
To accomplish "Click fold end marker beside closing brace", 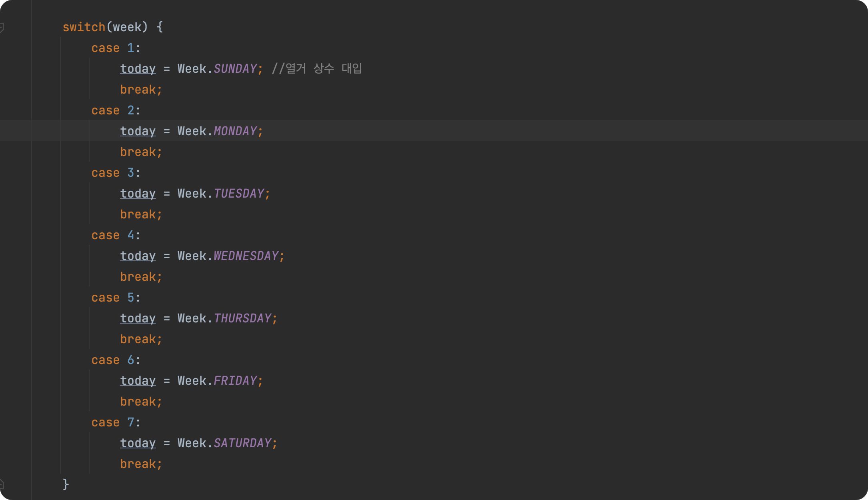I will (2, 484).
